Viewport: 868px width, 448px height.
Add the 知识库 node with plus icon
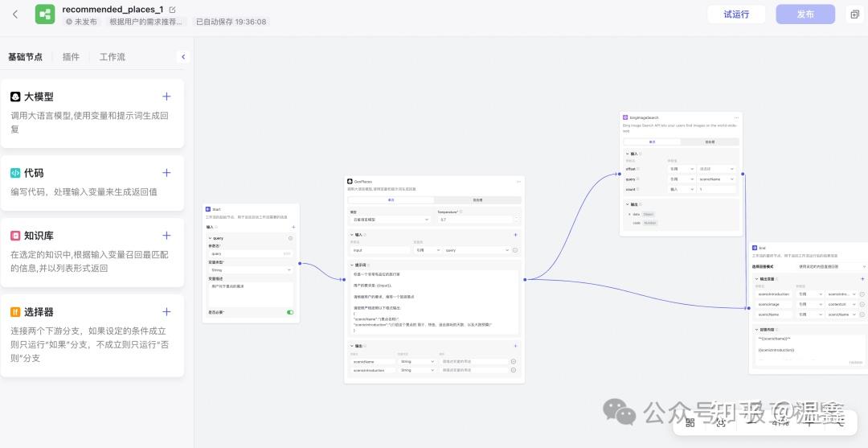point(166,236)
